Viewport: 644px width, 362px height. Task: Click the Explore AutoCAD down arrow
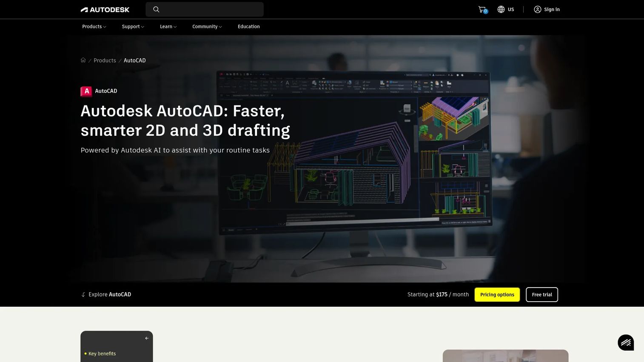click(x=83, y=294)
